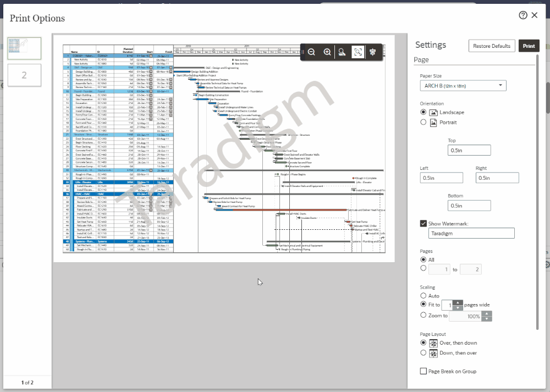
Task: Click the Fit to pages number field
Action: [x=447, y=305]
